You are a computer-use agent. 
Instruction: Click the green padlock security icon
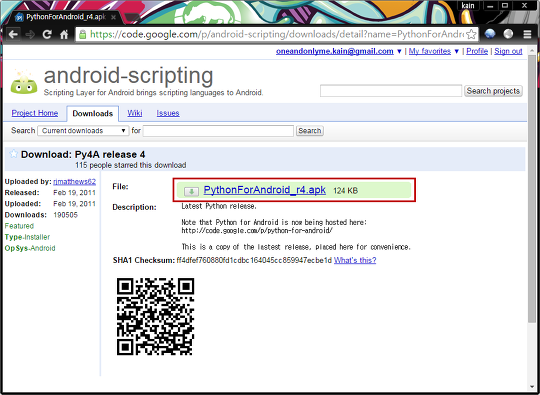(83, 34)
